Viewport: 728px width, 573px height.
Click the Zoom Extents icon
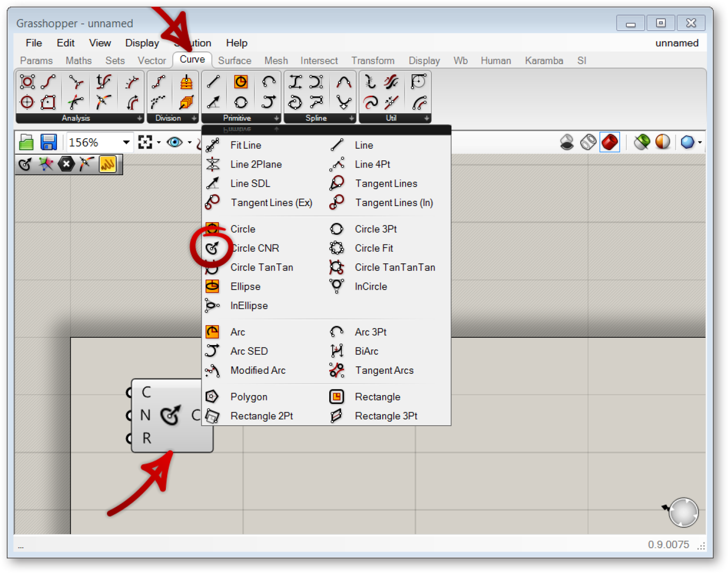(x=145, y=142)
